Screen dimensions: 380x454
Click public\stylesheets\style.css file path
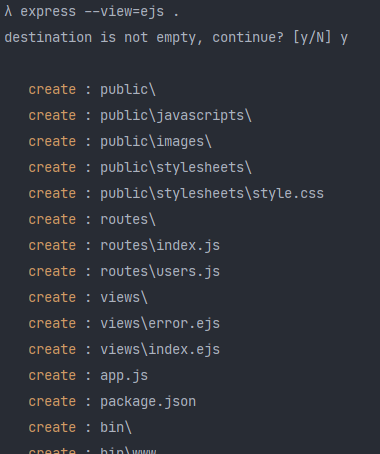212,194
